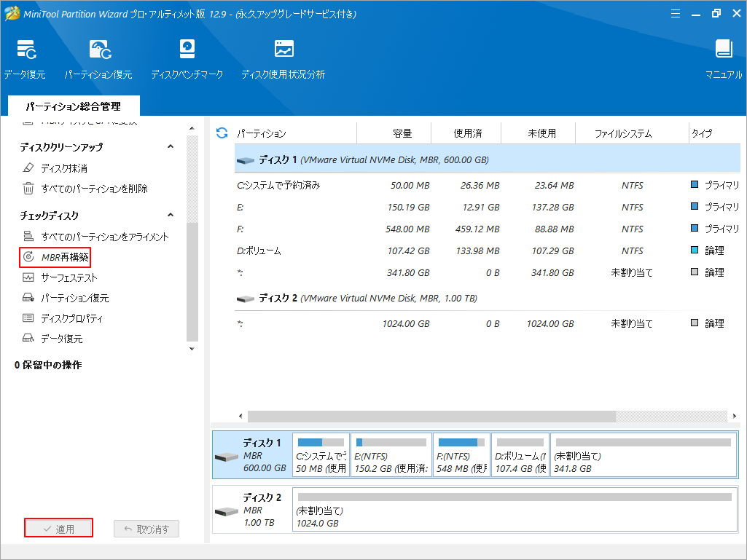Choose すべてのパーティションを削除 option
This screenshot has width=747, height=560.
tap(85, 189)
